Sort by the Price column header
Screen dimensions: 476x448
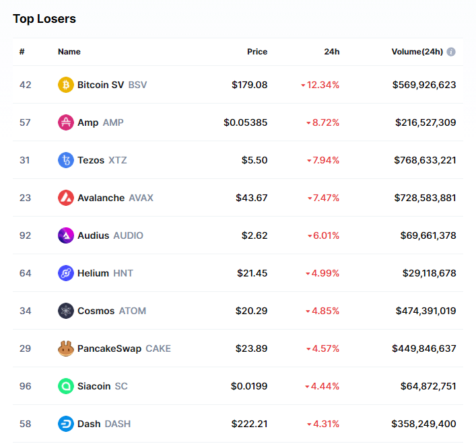tap(257, 52)
